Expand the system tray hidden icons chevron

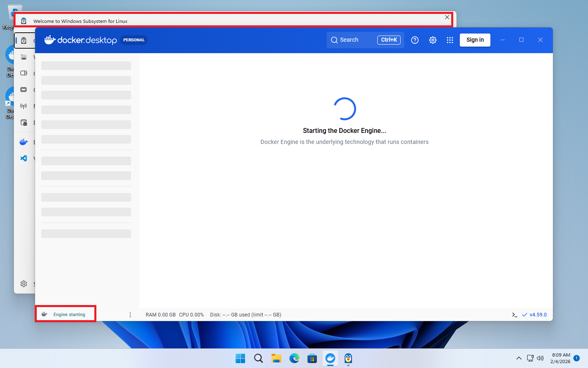point(519,358)
